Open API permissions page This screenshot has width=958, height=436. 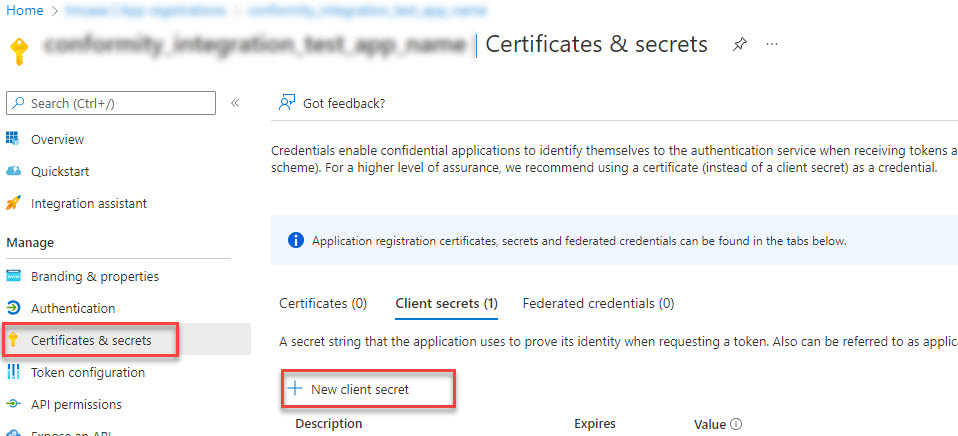pos(76,404)
